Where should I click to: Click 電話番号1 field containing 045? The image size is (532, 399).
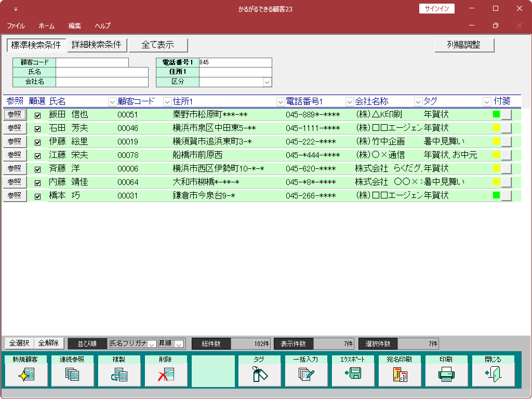(x=235, y=62)
